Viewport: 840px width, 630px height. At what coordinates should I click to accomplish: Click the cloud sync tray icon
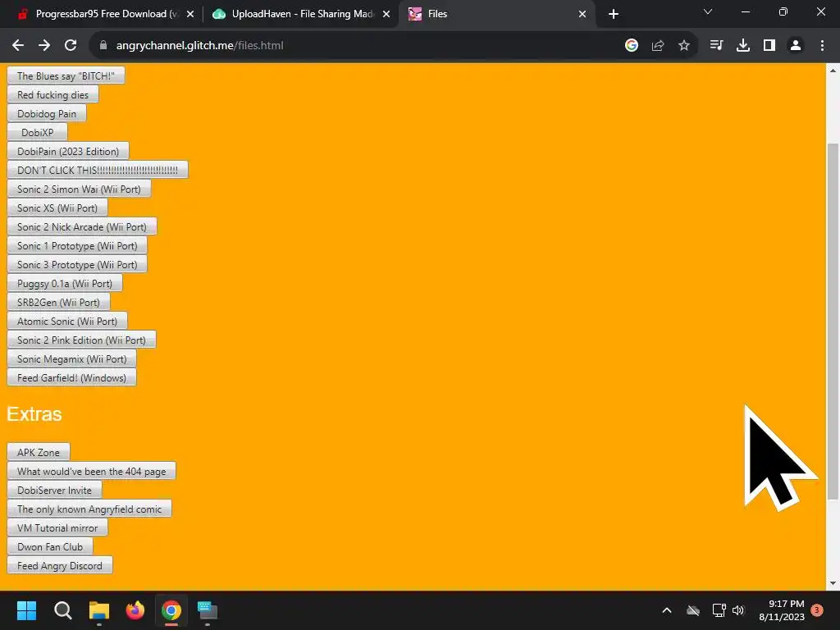coord(693,610)
